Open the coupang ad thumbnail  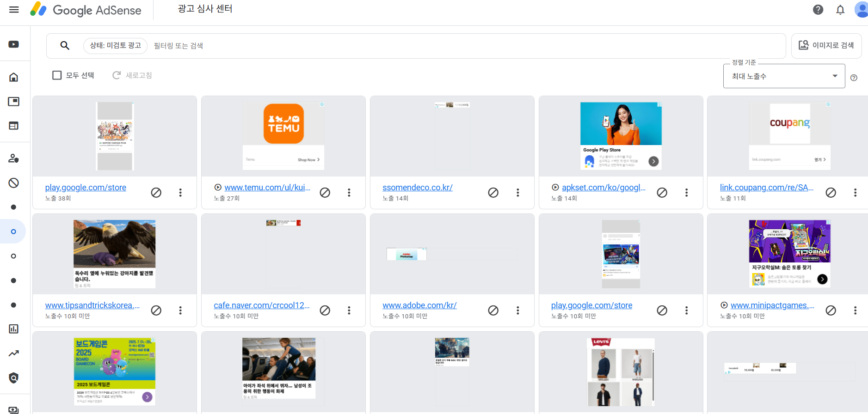(x=790, y=136)
